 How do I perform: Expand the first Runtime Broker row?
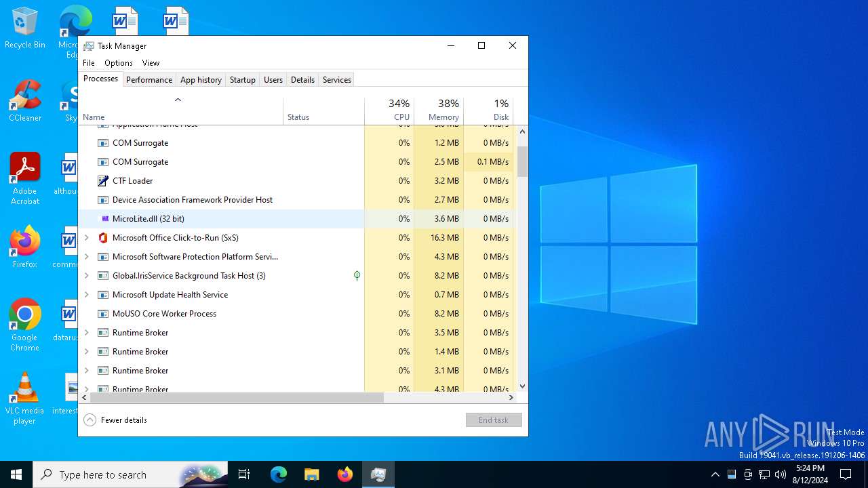pyautogui.click(x=86, y=333)
